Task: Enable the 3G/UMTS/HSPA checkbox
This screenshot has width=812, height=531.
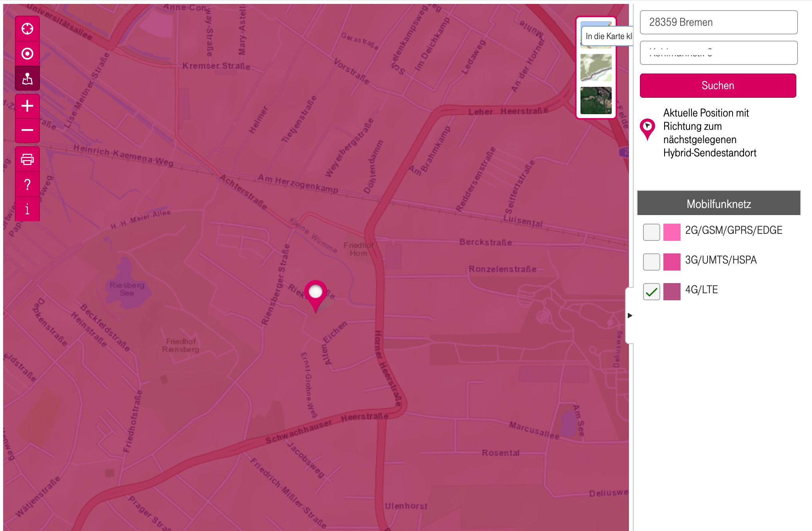Action: click(651, 262)
